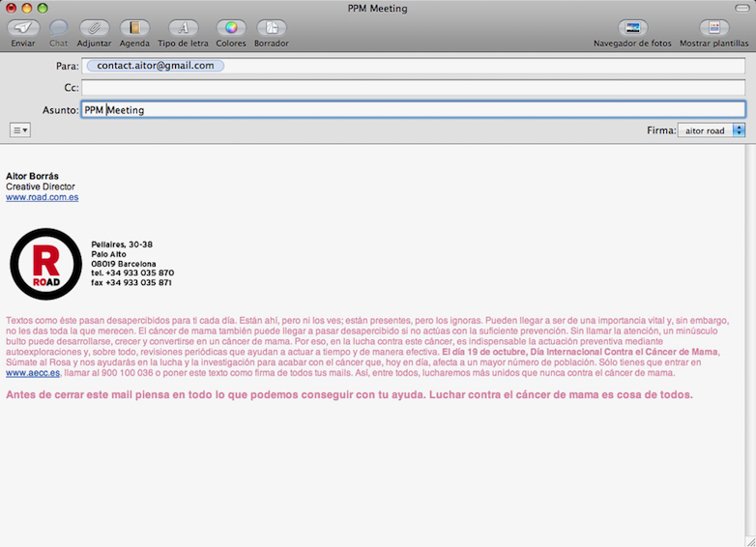Click the contact.aitor@gmail.com recipient token
Viewport: 756px width, 547px height.
pos(155,66)
